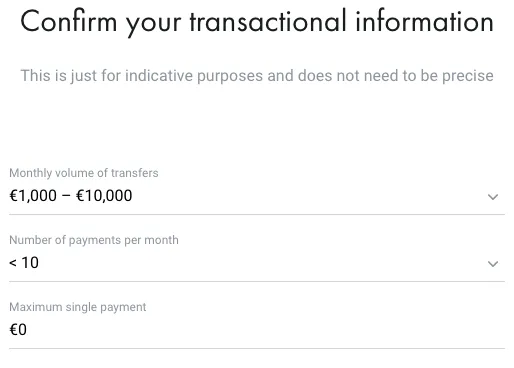Screen dimensions: 514x368
Task: Open the Monthly volume of transfers dropdown
Action: pyautogui.click(x=257, y=190)
